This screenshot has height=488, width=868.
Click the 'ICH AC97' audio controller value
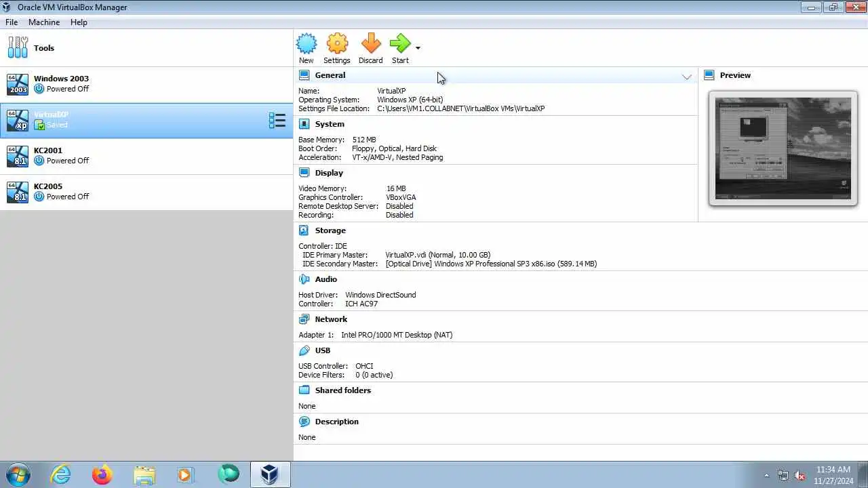361,304
